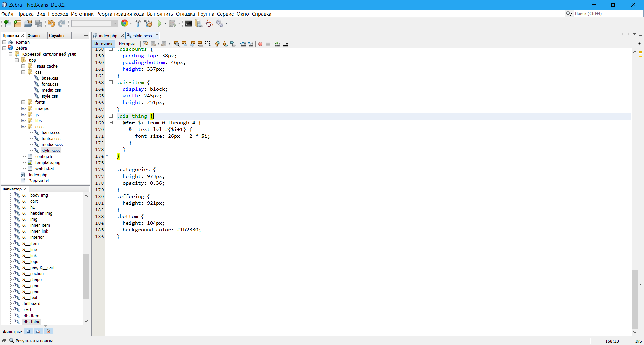Open the terminal console icon
The width and height of the screenshot is (644, 345).
189,23
